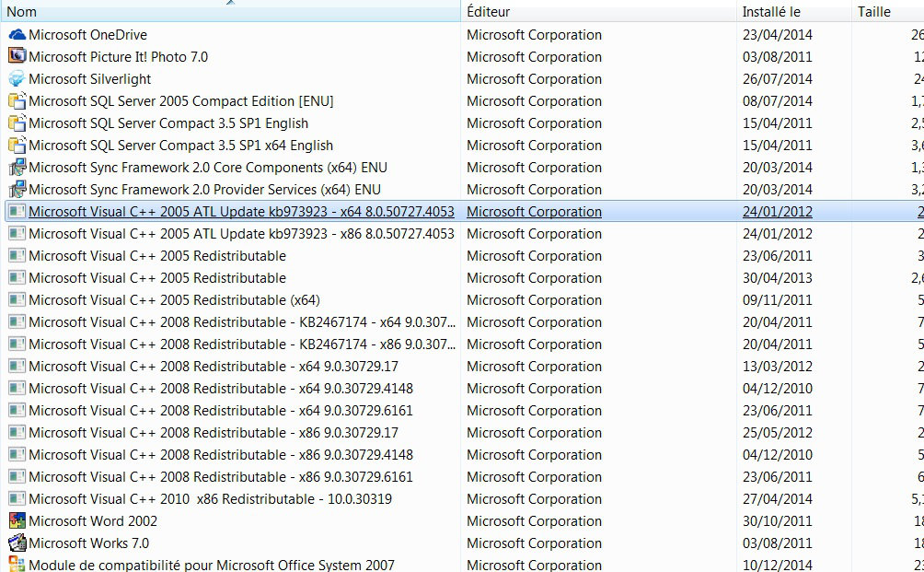Select Microsoft Sync Framework 2.0 Core Components name

click(x=208, y=168)
